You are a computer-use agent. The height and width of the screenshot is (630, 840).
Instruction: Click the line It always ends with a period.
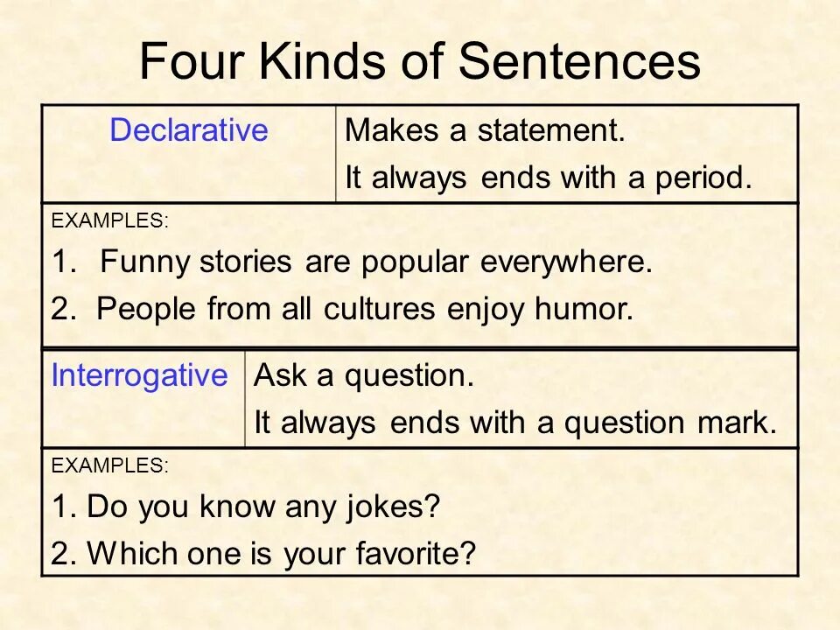[x=549, y=178]
